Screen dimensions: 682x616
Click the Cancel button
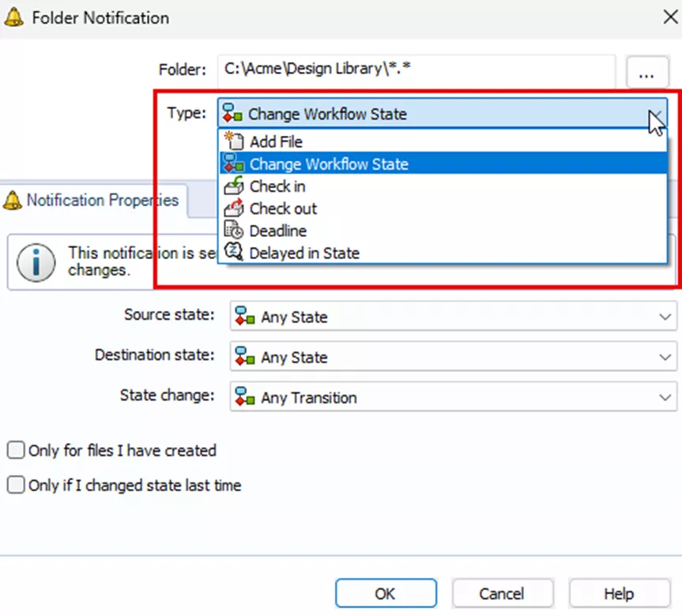tap(502, 593)
